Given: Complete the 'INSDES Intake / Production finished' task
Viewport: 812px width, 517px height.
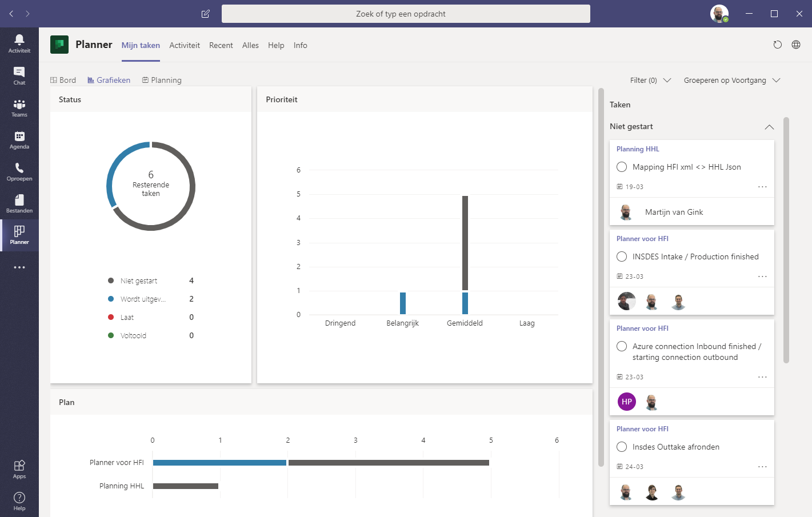Looking at the screenshot, I should pos(622,257).
